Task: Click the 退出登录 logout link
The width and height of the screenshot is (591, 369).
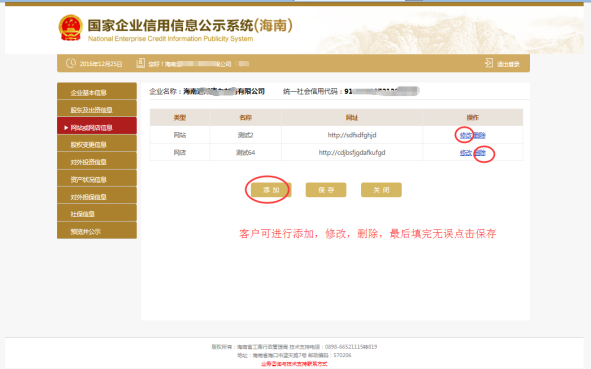Action: tap(508, 64)
